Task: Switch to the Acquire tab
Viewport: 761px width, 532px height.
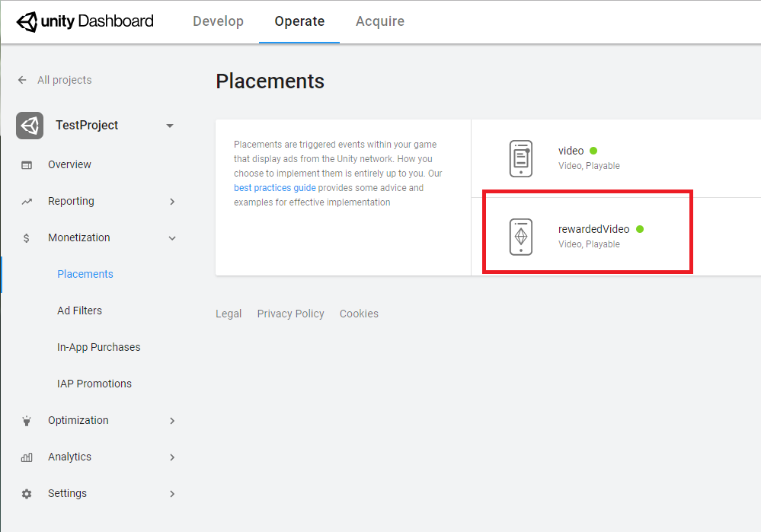Action: 380,21
